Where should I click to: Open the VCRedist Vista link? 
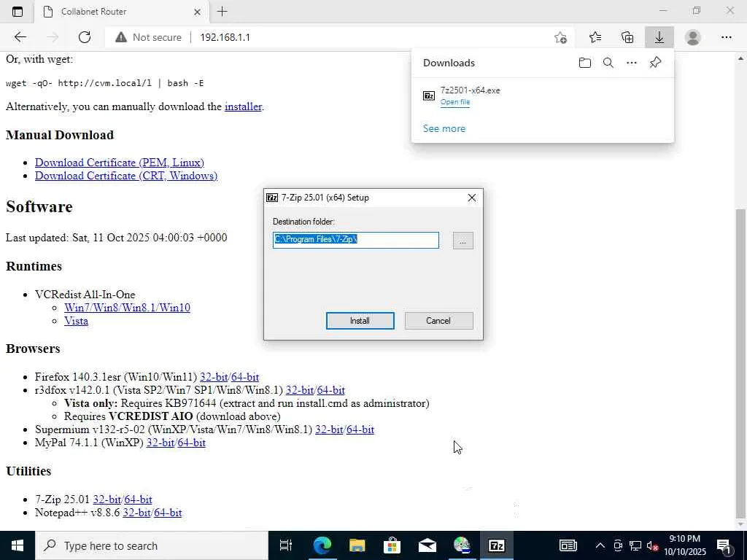[76, 321]
